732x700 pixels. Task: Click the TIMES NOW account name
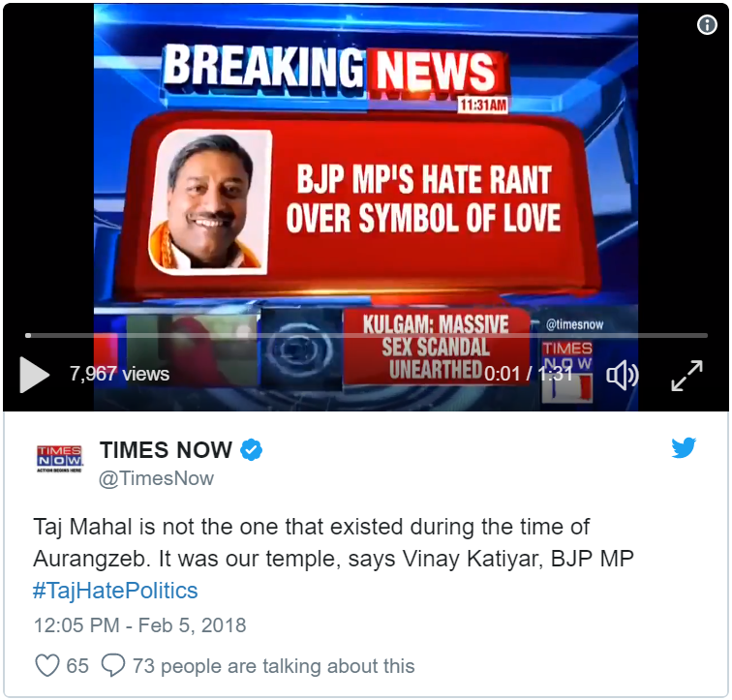[x=167, y=450]
